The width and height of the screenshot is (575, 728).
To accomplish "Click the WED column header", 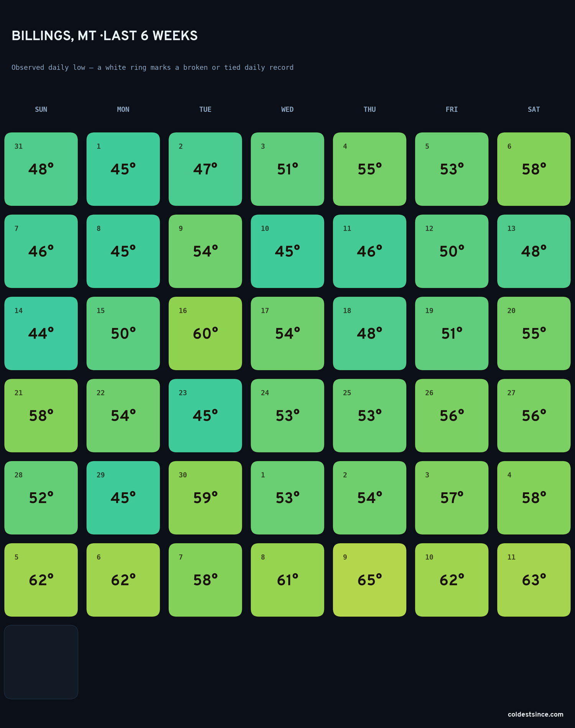I will click(x=287, y=109).
